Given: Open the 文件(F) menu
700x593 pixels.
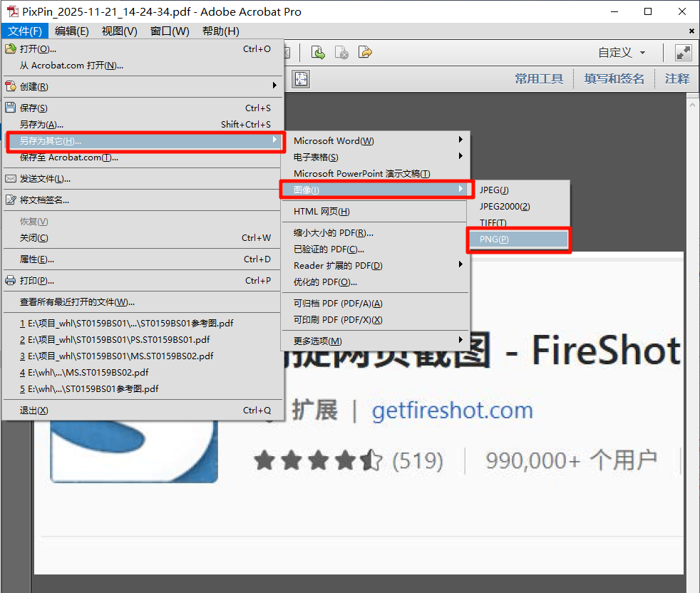Looking at the screenshot, I should [25, 31].
